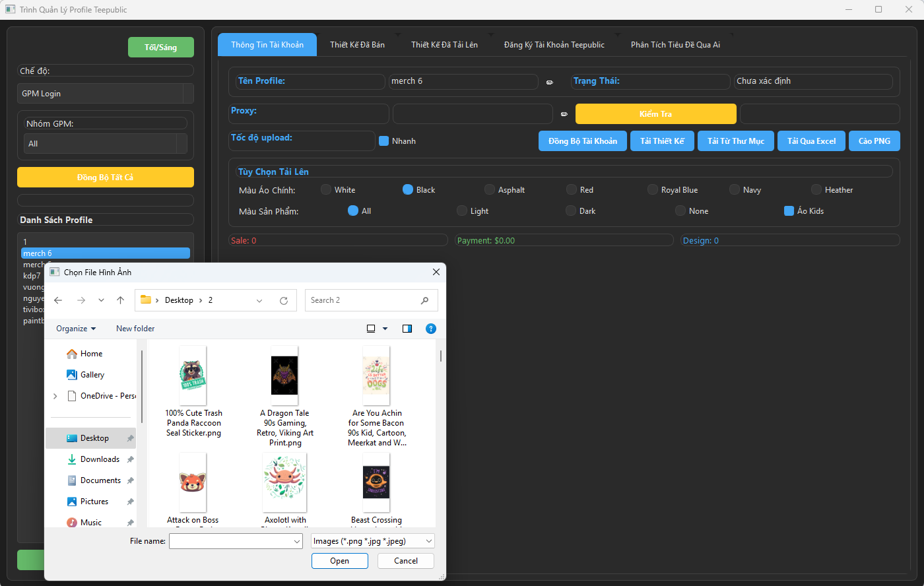Open help via the question mark icon
This screenshot has height=586, width=924.
point(431,328)
